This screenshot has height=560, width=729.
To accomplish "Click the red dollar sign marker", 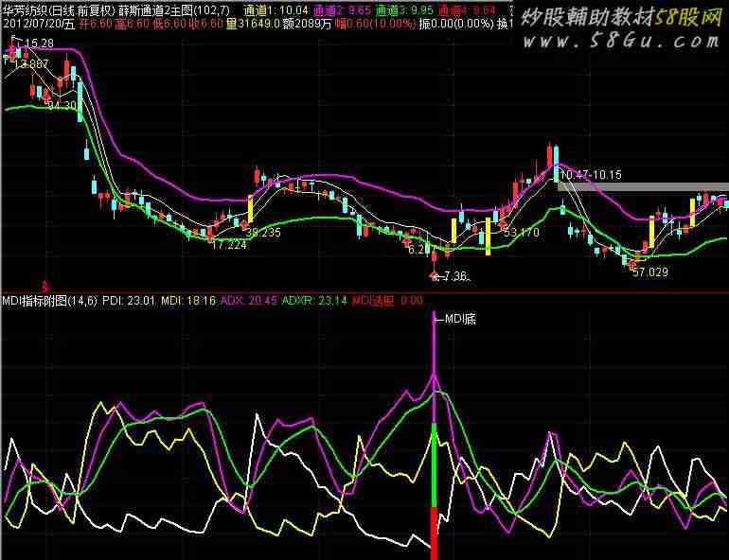I will coord(44,284).
